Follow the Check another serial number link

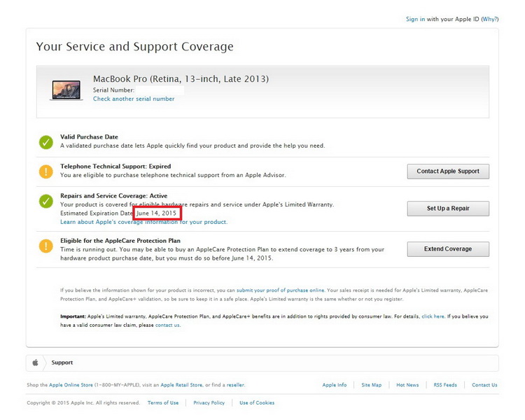pos(134,99)
